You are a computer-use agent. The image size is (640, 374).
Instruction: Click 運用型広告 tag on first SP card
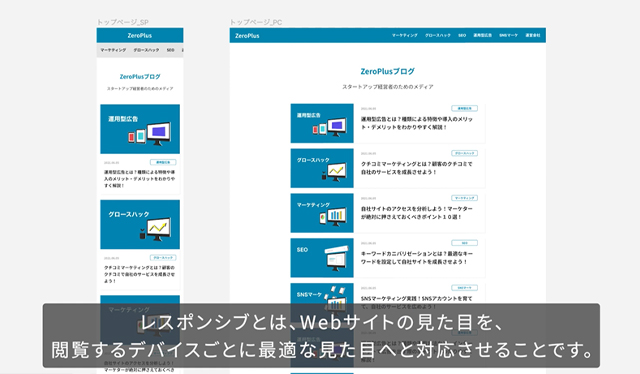(x=163, y=162)
